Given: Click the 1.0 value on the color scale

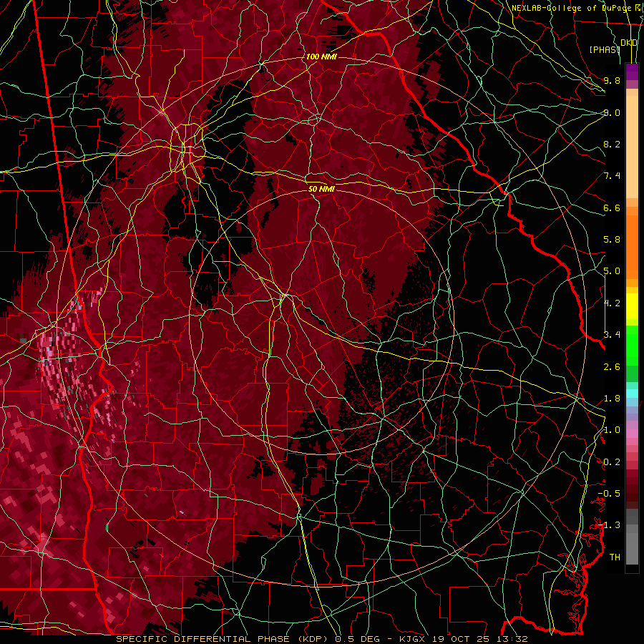Looking at the screenshot, I should (612, 430).
